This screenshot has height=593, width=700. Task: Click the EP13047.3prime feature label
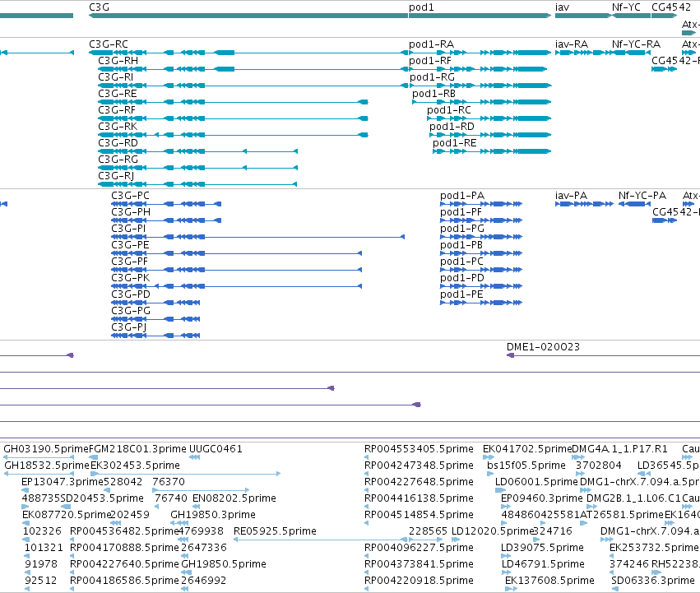click(x=63, y=482)
